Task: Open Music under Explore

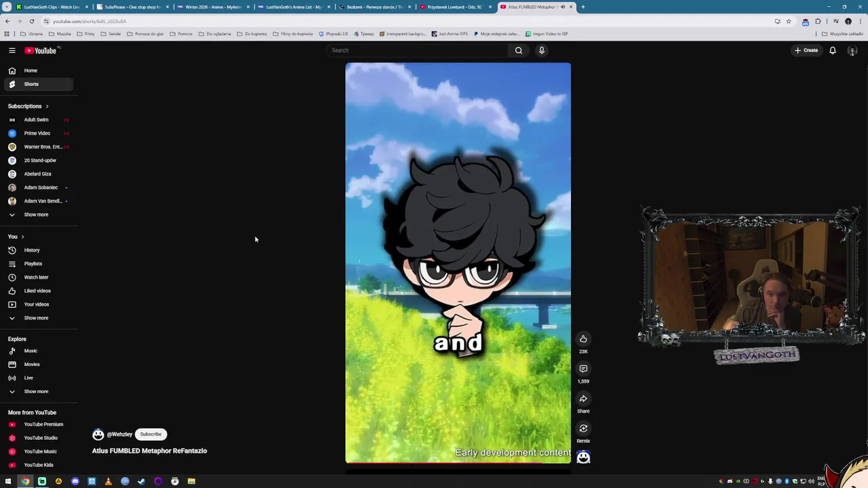Action: pyautogui.click(x=38, y=351)
